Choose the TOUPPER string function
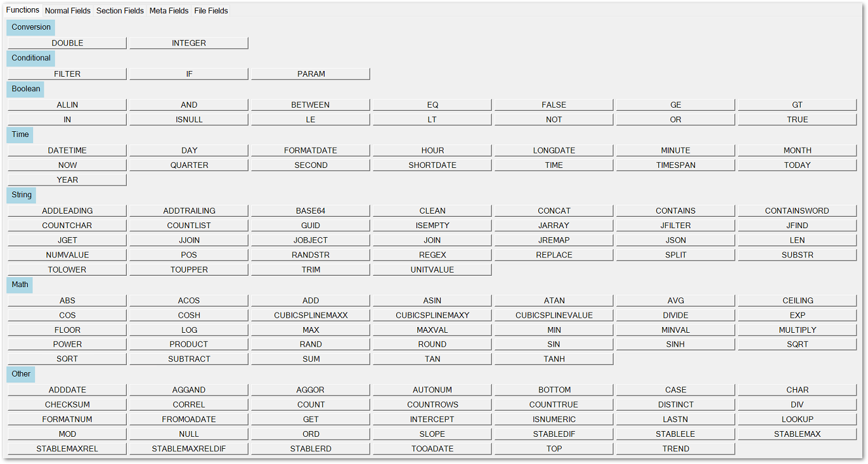This screenshot has width=868, height=464. [189, 270]
